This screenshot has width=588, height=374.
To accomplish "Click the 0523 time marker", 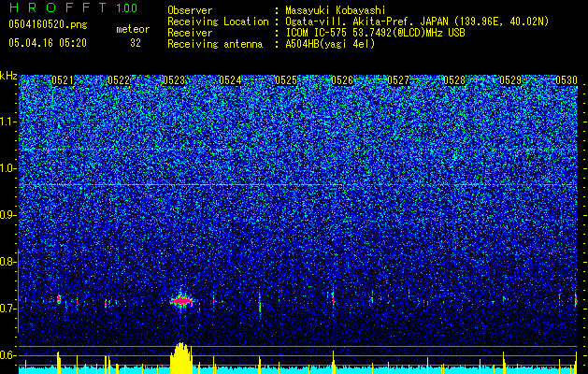I will pos(174,80).
